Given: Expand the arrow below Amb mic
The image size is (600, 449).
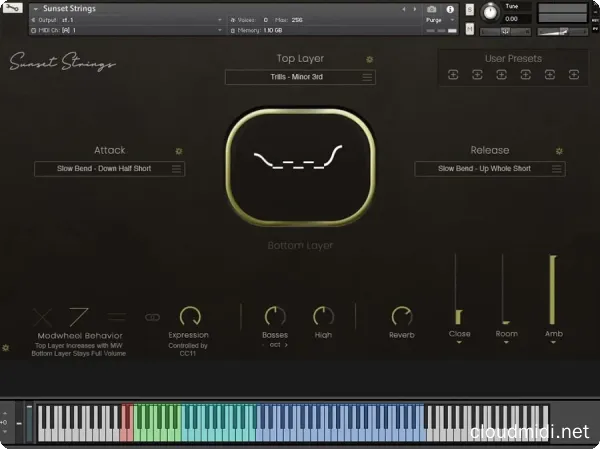Looking at the screenshot, I should (x=553, y=342).
